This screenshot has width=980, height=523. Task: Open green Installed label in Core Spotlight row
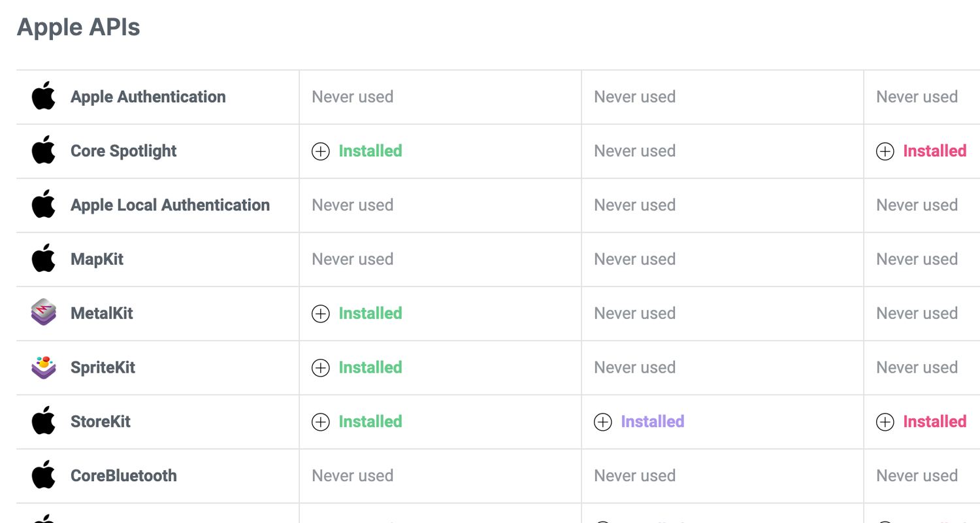(370, 151)
